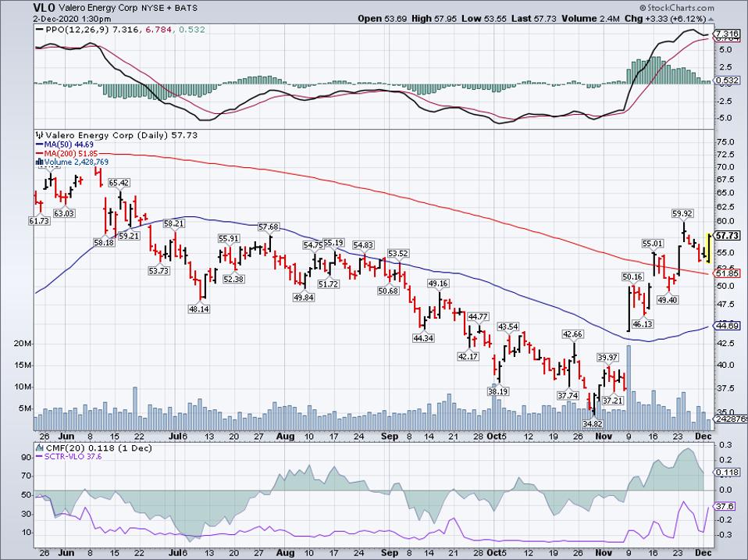Click the 0.118 CMF axis tag
748x560 pixels.
(728, 473)
